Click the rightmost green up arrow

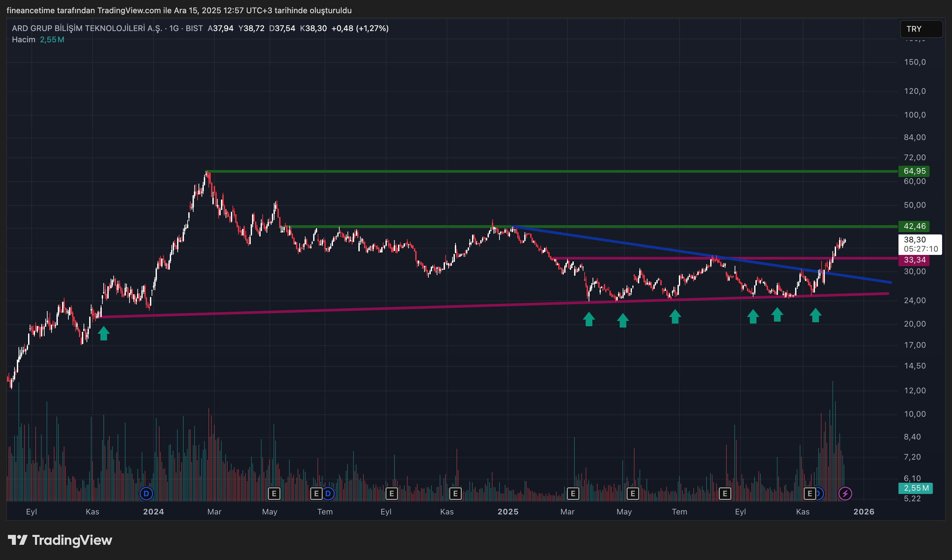[815, 315]
